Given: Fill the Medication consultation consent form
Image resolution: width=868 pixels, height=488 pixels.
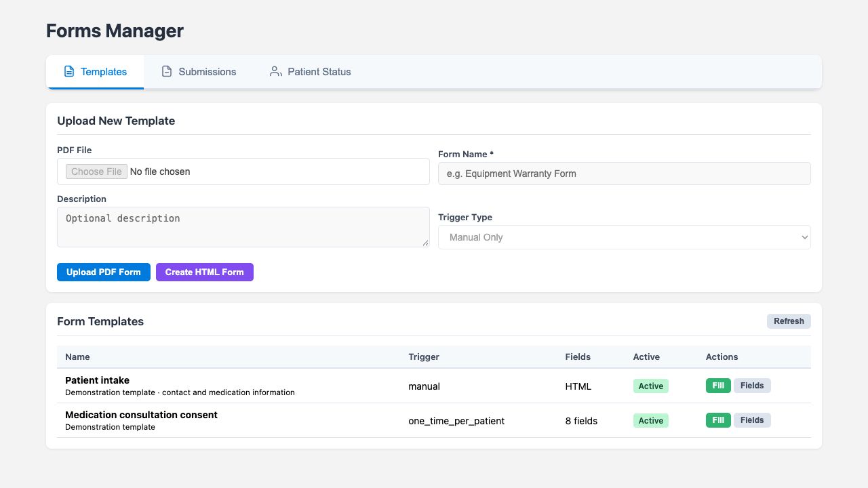Looking at the screenshot, I should [718, 420].
